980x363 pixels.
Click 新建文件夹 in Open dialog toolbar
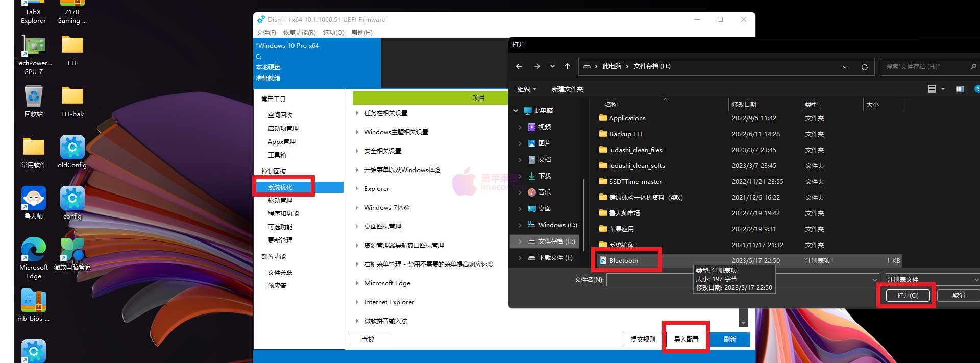[x=567, y=89]
